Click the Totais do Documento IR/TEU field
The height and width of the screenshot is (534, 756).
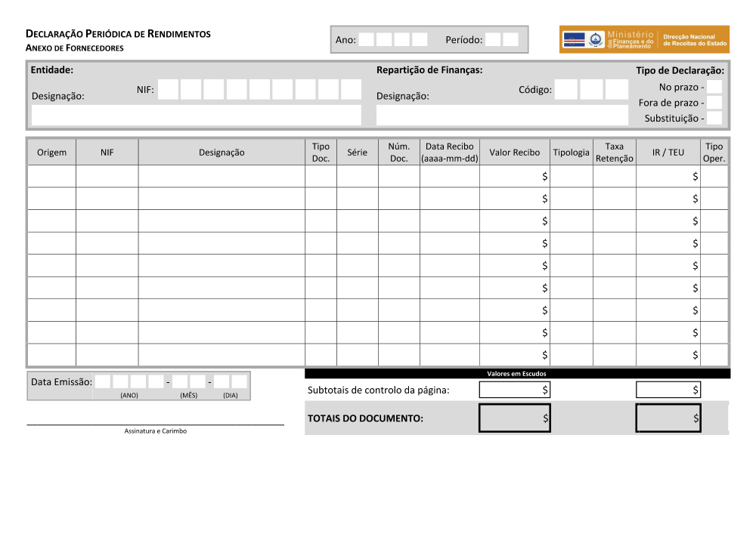tap(668, 418)
